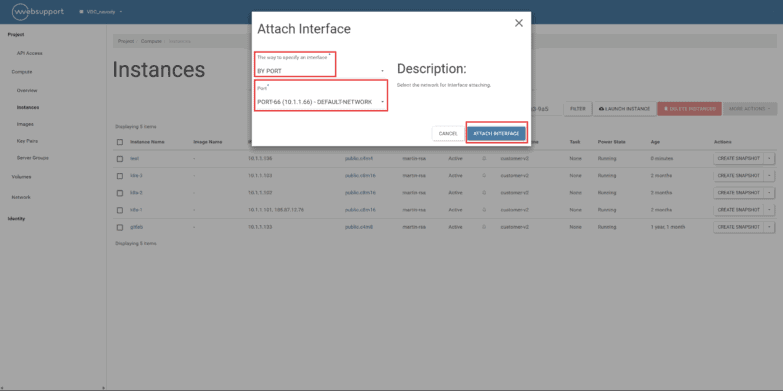This screenshot has width=783, height=391.
Task: Expand the Identity section in sidebar
Action: (x=16, y=219)
